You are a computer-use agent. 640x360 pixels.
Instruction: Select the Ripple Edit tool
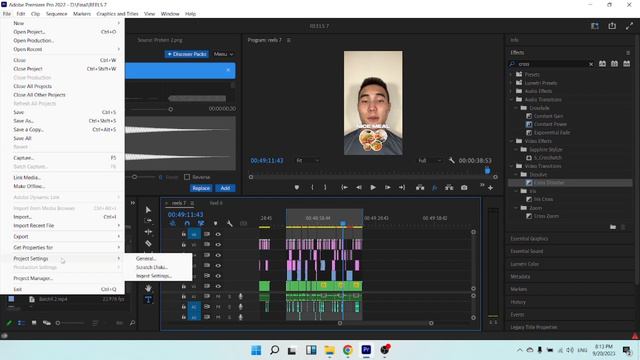[148, 232]
